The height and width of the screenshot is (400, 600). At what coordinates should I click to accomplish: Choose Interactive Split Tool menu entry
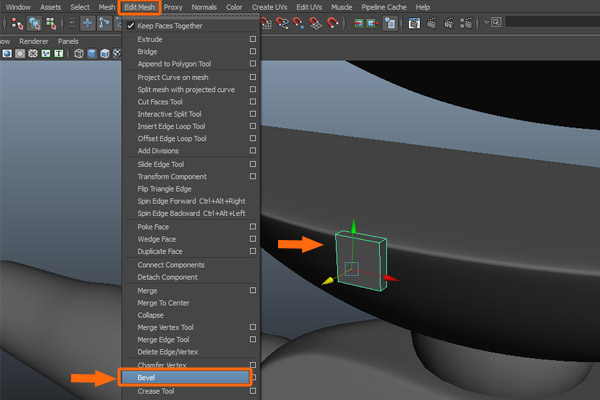172,114
